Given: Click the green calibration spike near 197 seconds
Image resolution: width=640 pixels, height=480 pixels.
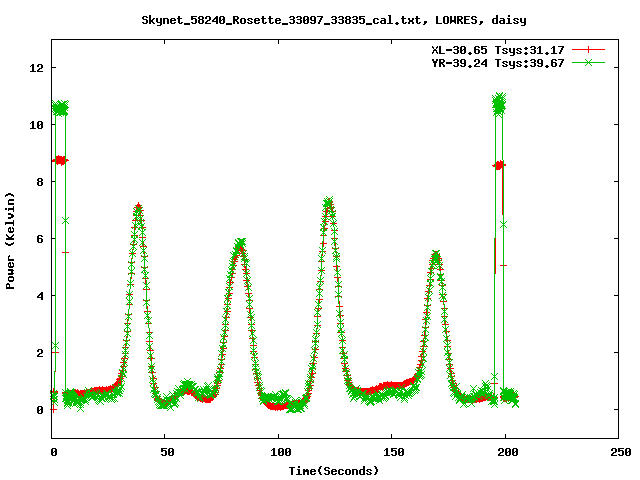Looking at the screenshot, I should pos(499,104).
